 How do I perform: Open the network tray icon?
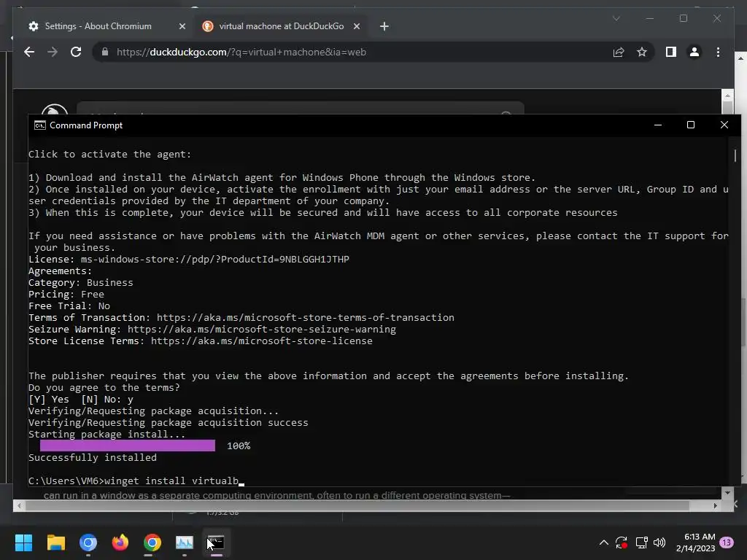(x=641, y=542)
